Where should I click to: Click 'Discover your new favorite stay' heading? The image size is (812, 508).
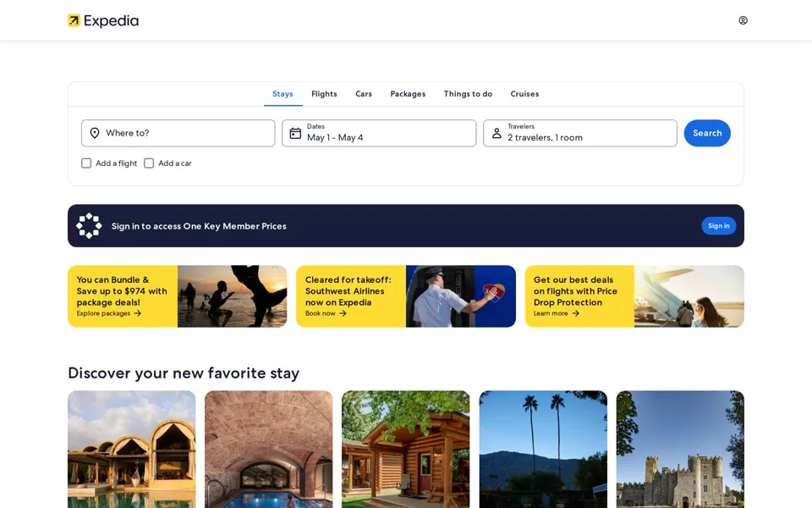click(x=184, y=373)
